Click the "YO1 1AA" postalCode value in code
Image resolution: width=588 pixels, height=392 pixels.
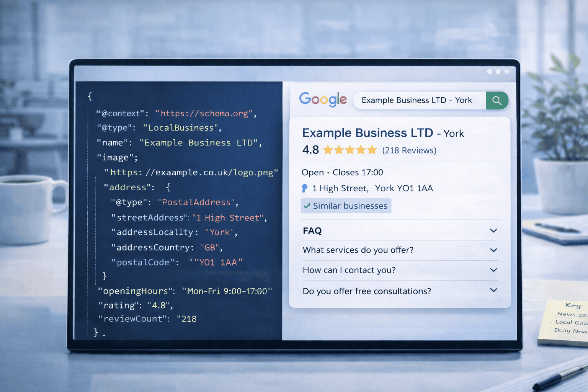(218, 263)
